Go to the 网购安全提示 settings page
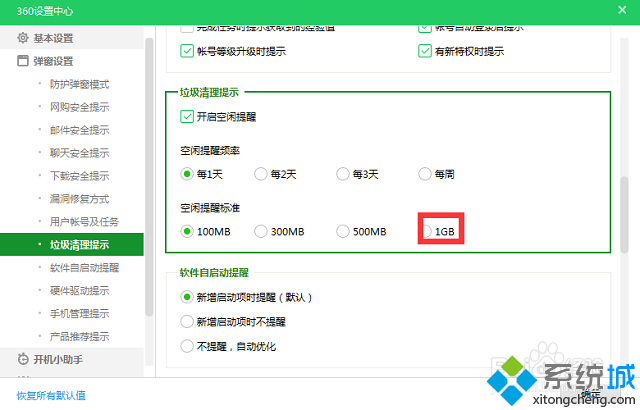This screenshot has width=640, height=410. point(79,107)
